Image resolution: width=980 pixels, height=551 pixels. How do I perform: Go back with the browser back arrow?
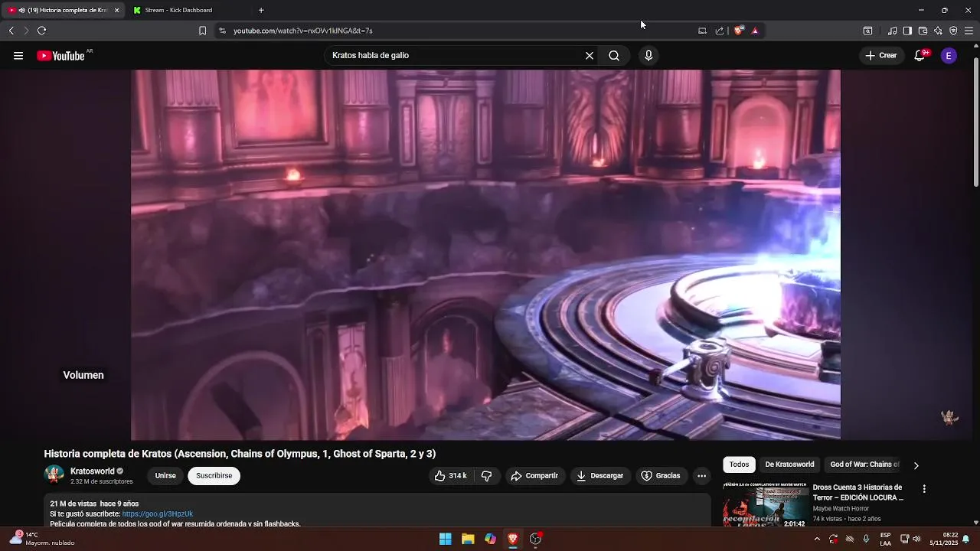[x=11, y=31]
